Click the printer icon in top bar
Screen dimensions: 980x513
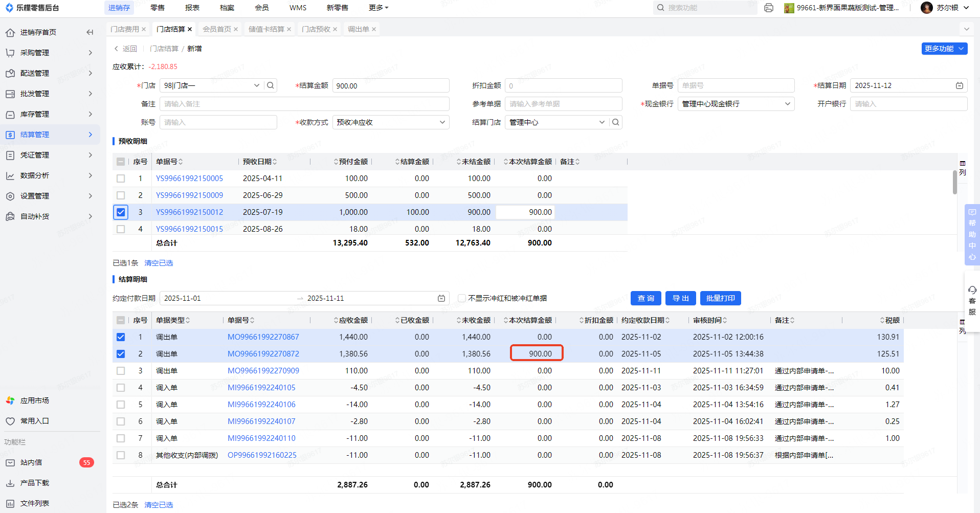(x=768, y=8)
